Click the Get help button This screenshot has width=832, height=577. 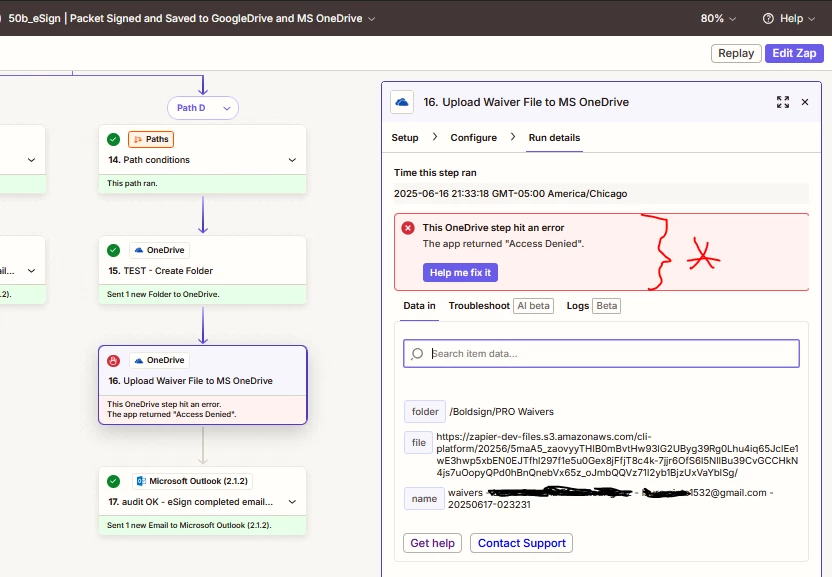tap(432, 543)
